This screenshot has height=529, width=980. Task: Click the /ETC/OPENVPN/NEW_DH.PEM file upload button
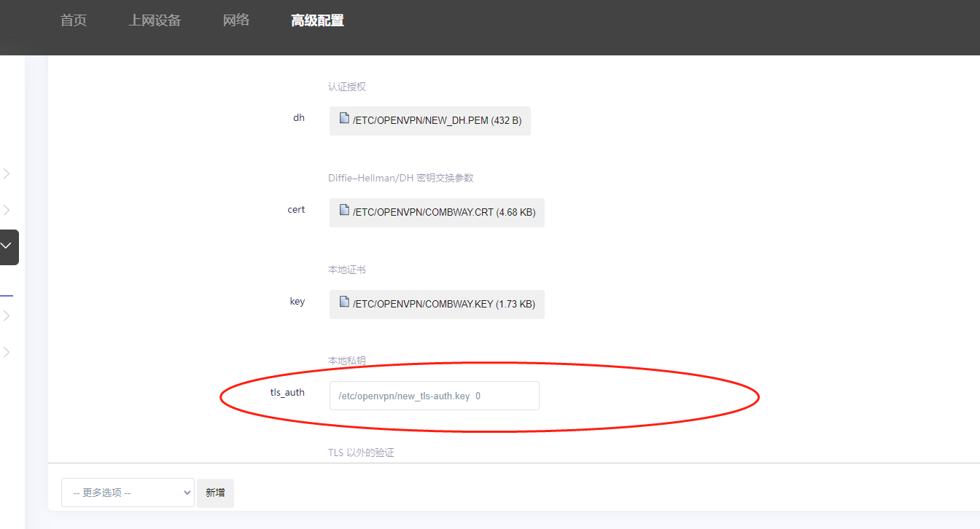point(429,121)
